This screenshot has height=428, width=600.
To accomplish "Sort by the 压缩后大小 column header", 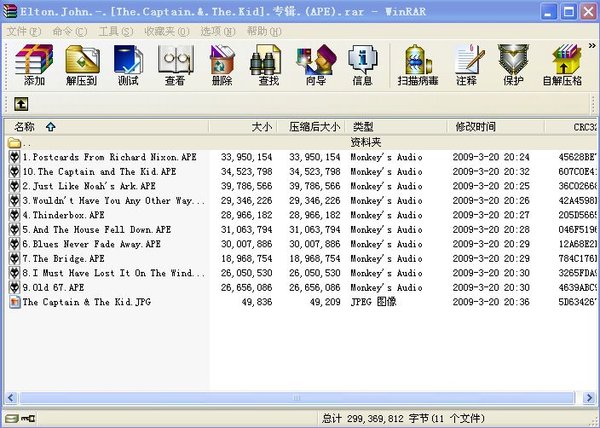I will (311, 127).
